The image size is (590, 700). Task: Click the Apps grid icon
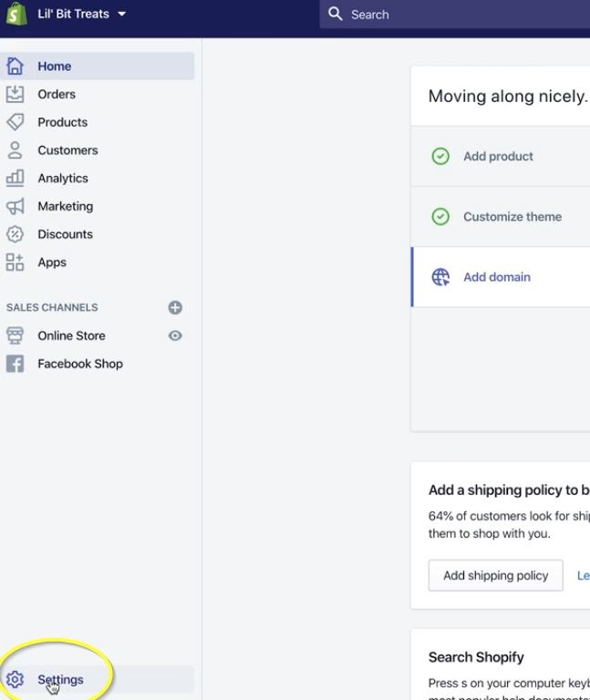point(15,262)
